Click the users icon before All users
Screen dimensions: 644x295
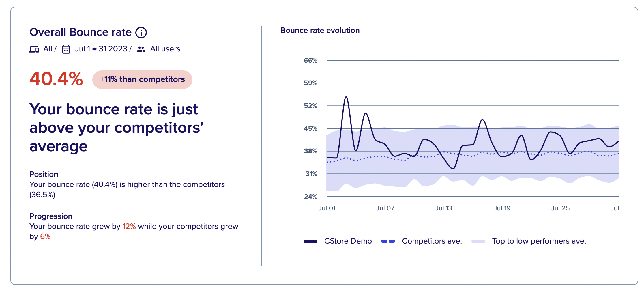tap(141, 49)
